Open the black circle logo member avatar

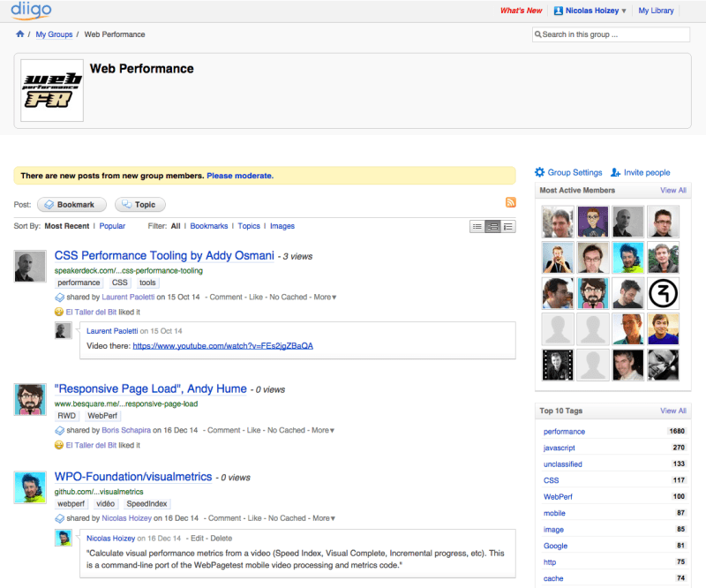[x=664, y=293]
